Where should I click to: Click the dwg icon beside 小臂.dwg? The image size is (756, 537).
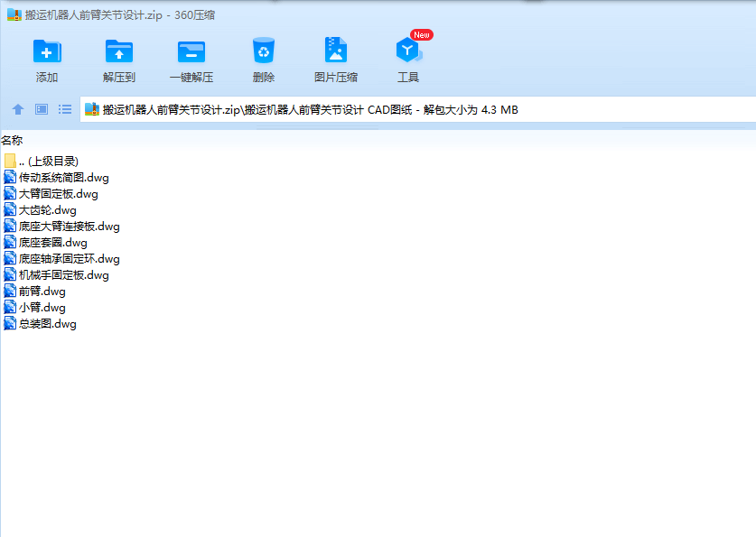[10, 307]
